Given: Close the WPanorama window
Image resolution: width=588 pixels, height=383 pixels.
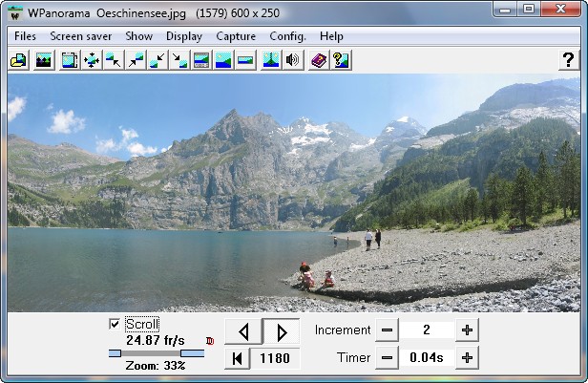Looking at the screenshot, I should pyautogui.click(x=560, y=9).
